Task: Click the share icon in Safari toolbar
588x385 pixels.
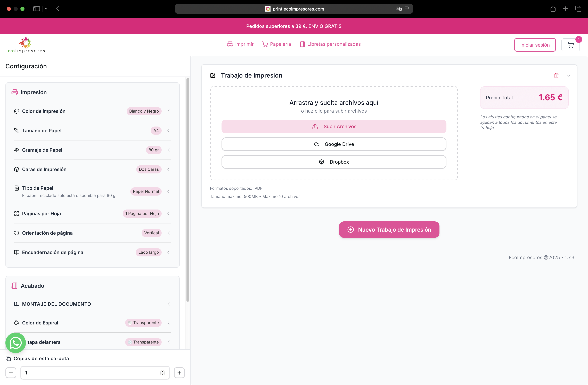Action: point(553,9)
